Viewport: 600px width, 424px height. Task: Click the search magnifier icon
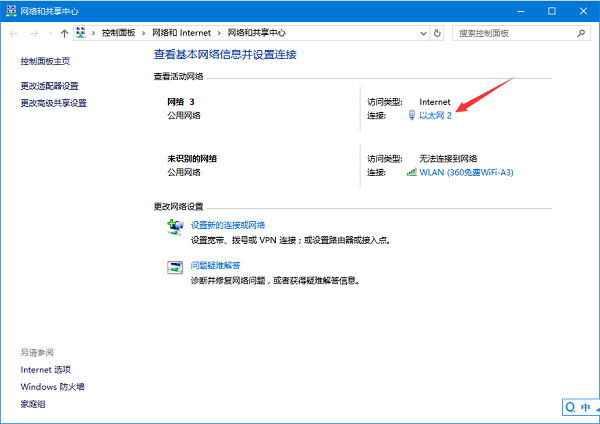tap(582, 33)
